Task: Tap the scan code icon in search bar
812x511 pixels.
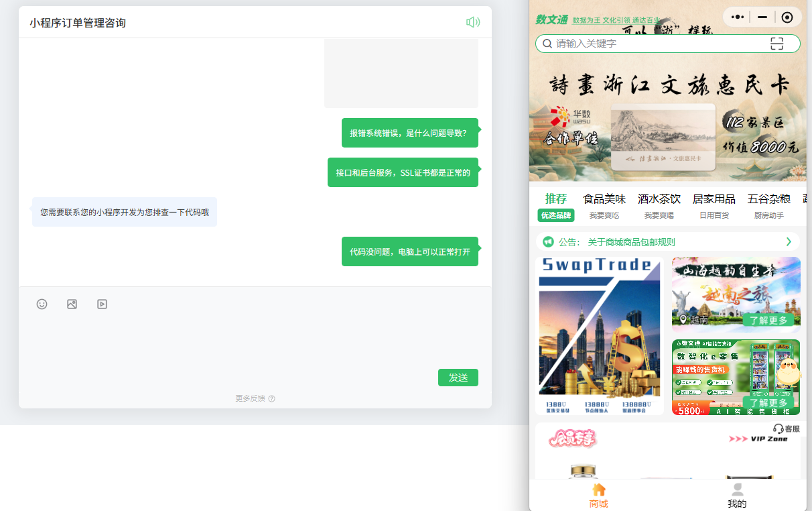Action: [x=776, y=44]
